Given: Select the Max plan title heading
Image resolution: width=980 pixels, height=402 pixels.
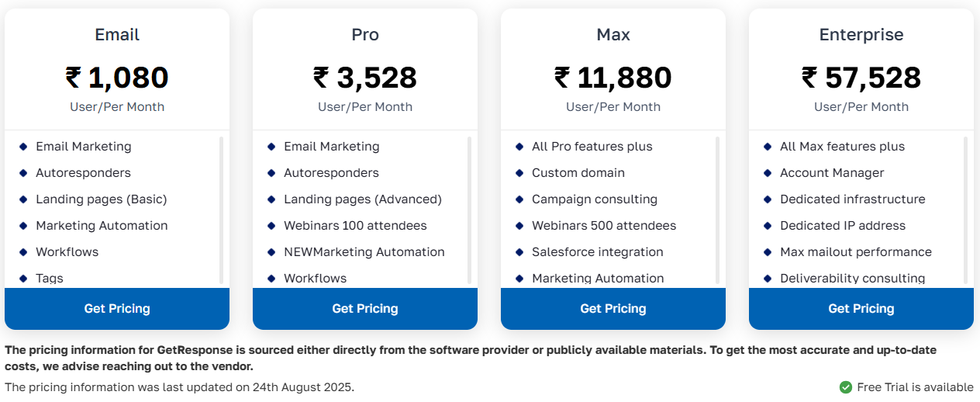Looking at the screenshot, I should tap(613, 35).
